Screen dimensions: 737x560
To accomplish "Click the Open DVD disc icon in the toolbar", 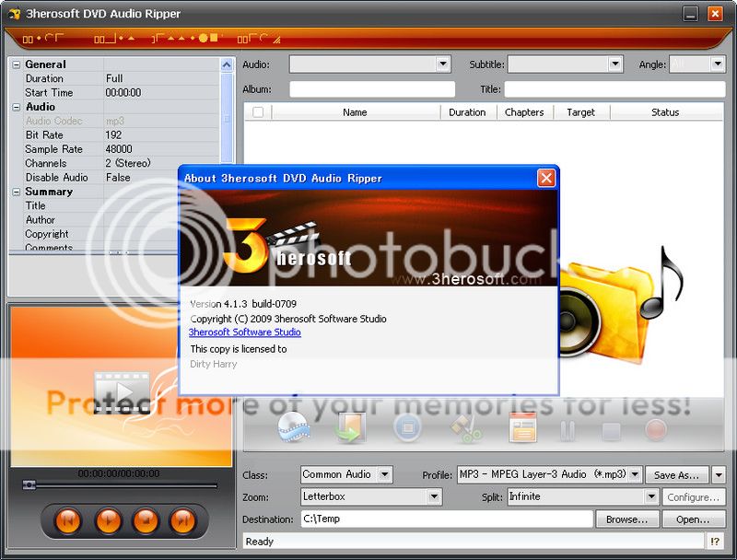I will [x=293, y=427].
